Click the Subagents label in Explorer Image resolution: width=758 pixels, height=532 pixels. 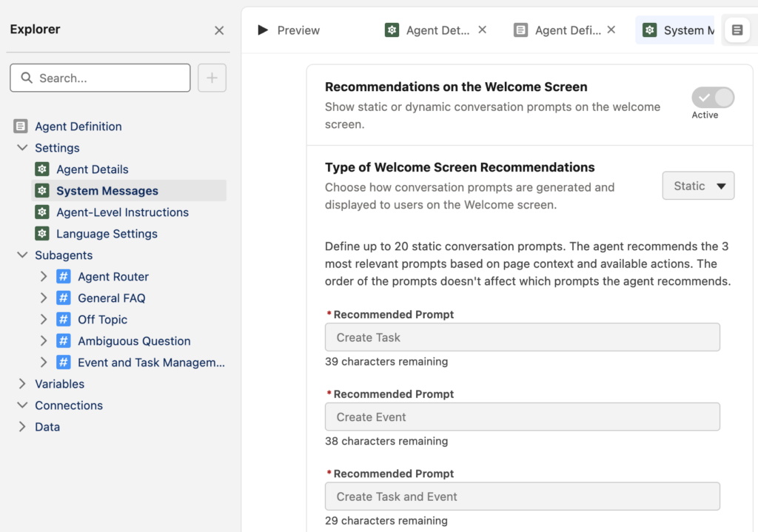tap(64, 255)
